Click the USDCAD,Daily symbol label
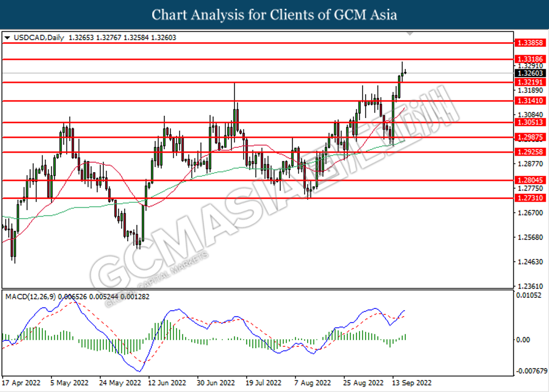Viewport: 549px width, 392px height. (39, 38)
